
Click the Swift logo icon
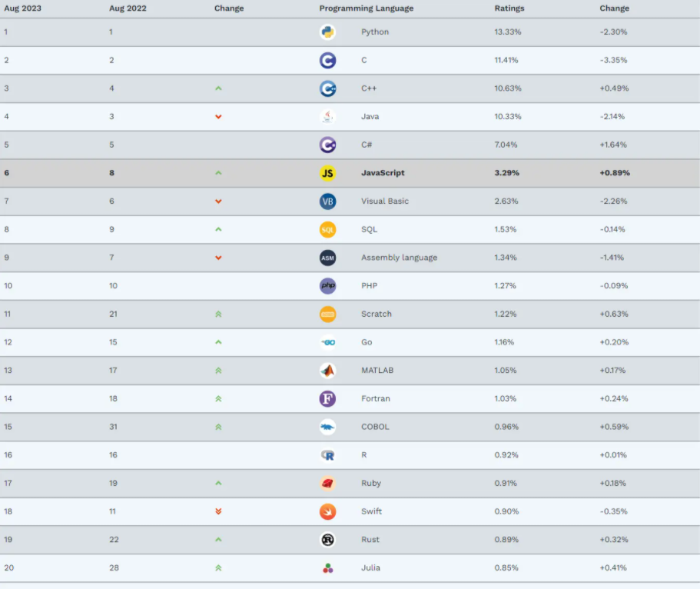click(328, 511)
